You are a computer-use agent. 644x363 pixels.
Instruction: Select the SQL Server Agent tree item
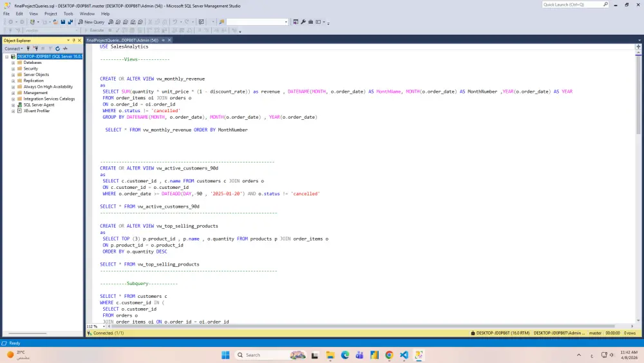(39, 105)
